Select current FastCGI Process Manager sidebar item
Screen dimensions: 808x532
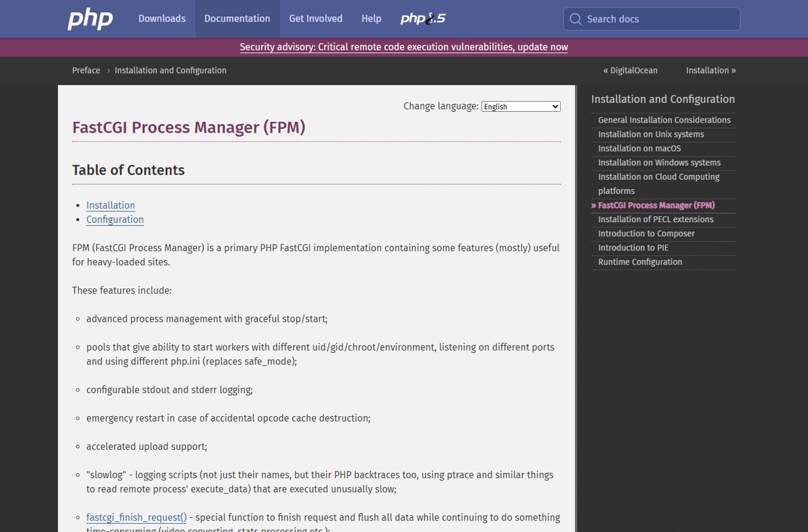click(656, 205)
